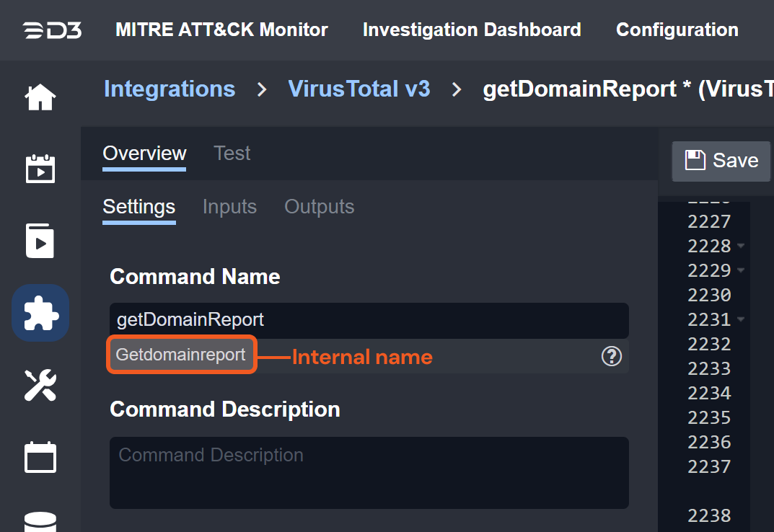This screenshot has width=774, height=532.
Task: Follow the VirusTotal v3 breadcrumb link
Action: [359, 89]
